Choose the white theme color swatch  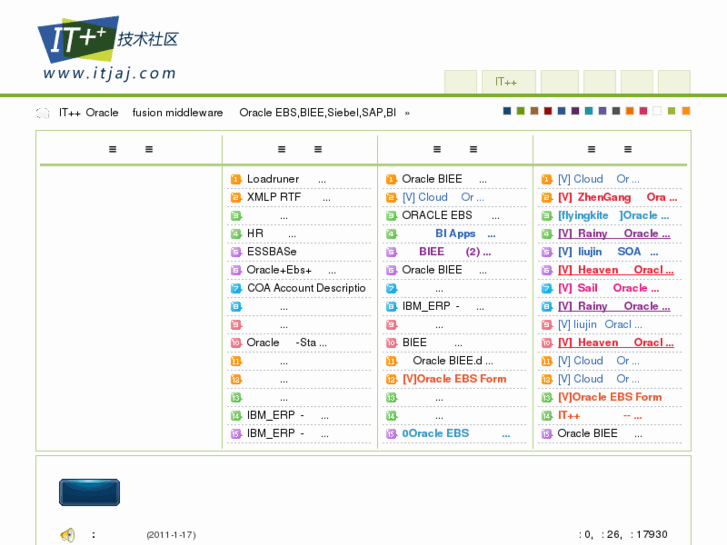pos(657,111)
